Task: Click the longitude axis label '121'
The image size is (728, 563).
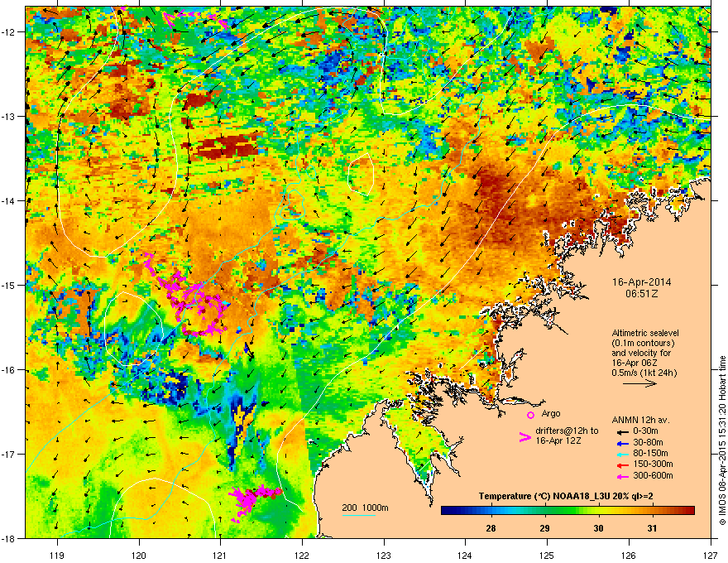Action: [x=221, y=555]
